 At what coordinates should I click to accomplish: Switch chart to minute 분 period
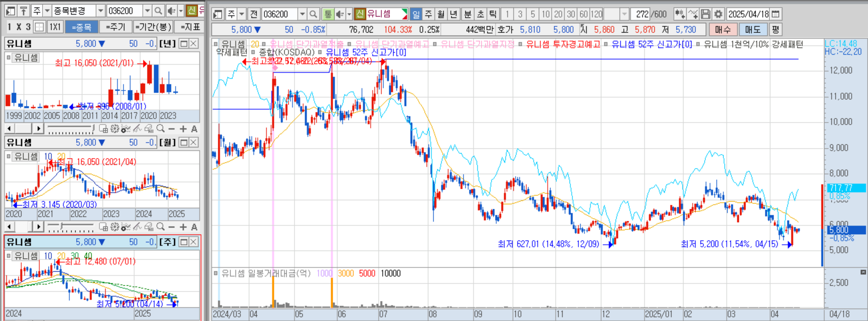468,14
